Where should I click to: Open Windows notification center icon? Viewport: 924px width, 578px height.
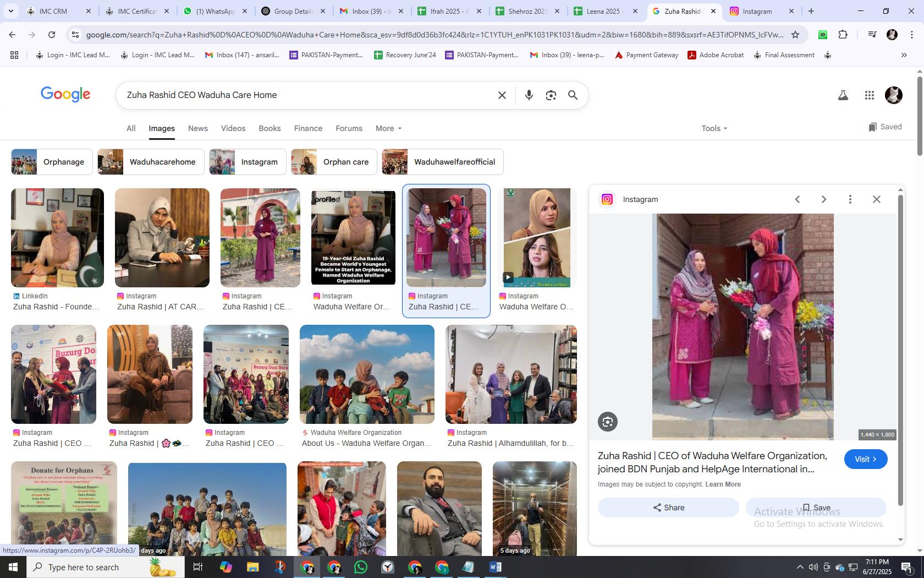click(x=907, y=567)
